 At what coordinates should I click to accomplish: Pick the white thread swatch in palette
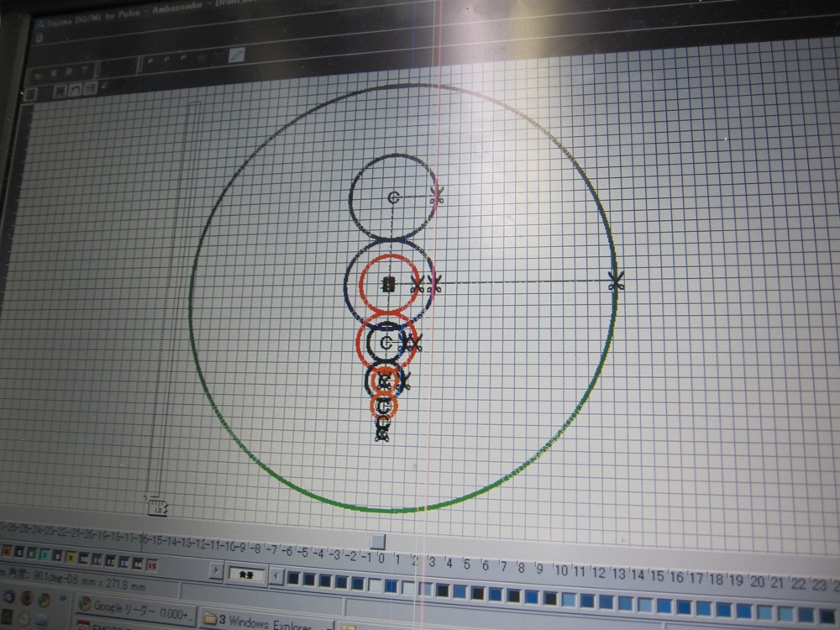375,583
